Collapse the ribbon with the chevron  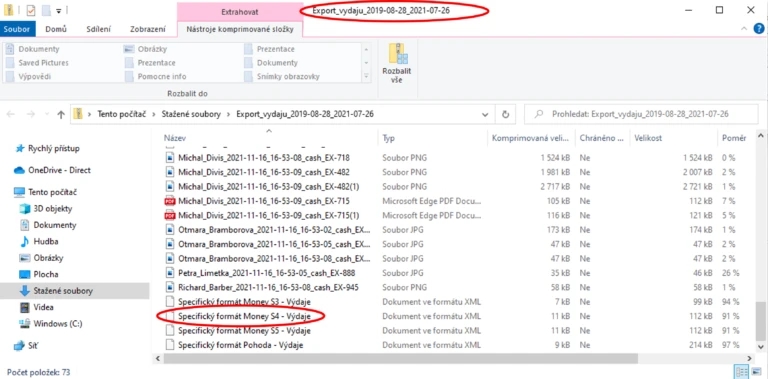click(744, 29)
